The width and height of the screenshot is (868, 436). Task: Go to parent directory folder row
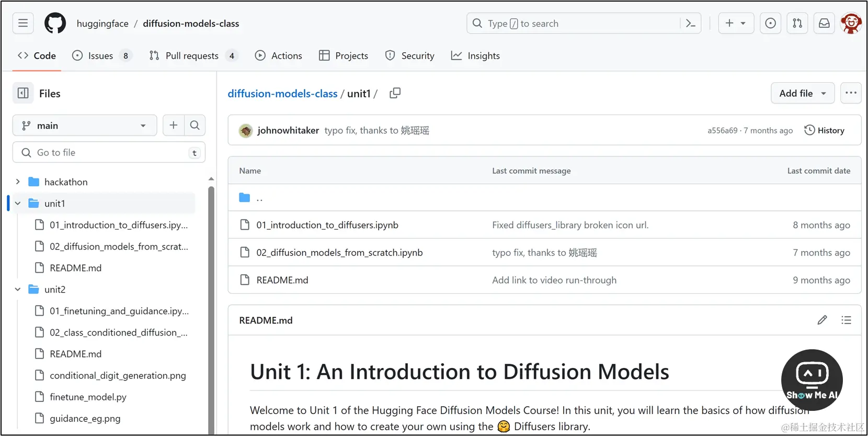click(x=544, y=197)
